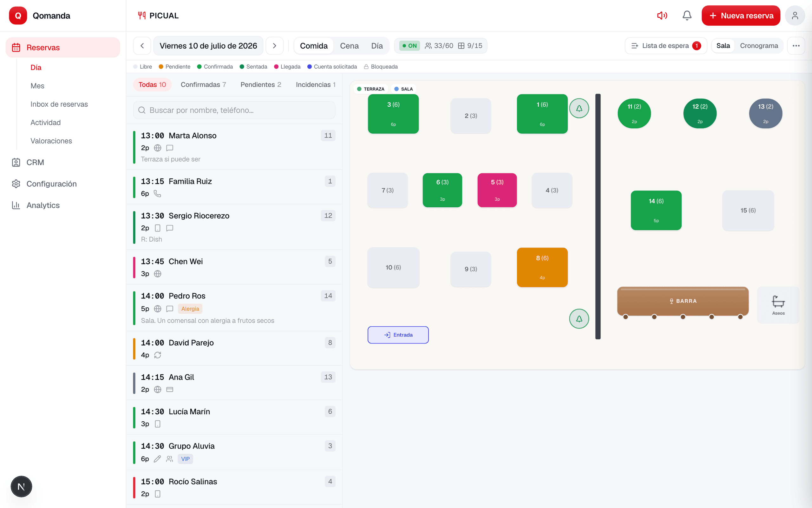Click the BARRA bar counter
This screenshot has width=812, height=508.
683,301
